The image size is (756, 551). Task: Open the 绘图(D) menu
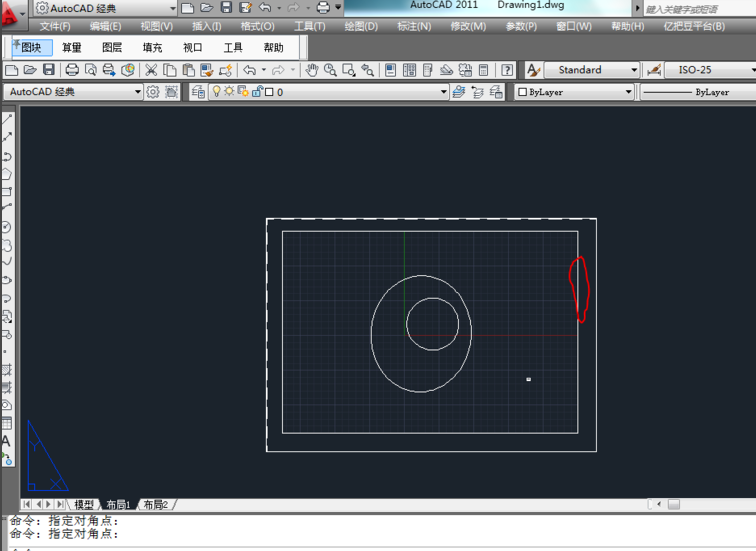[x=361, y=27]
